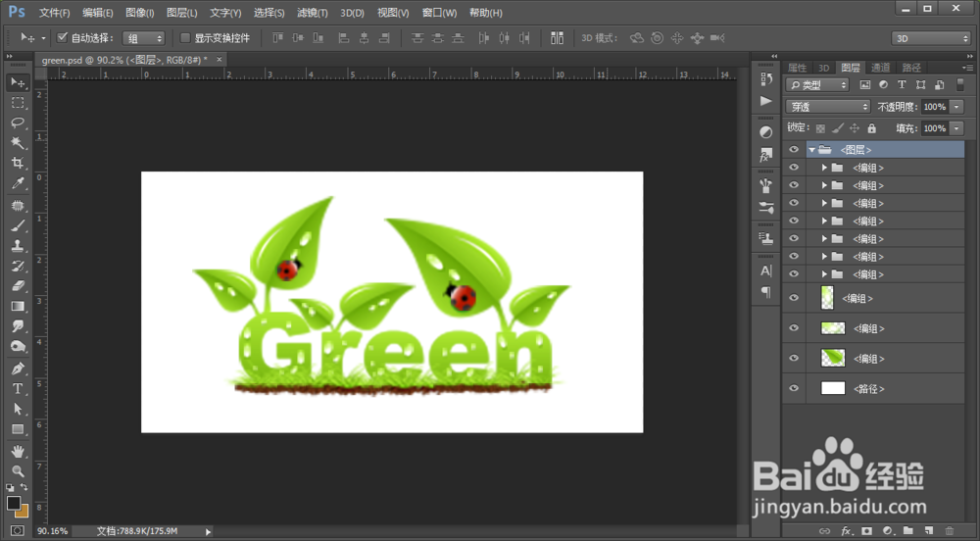Enable the 显示变换控件 checkbox
This screenshot has height=541, width=980.
185,38
